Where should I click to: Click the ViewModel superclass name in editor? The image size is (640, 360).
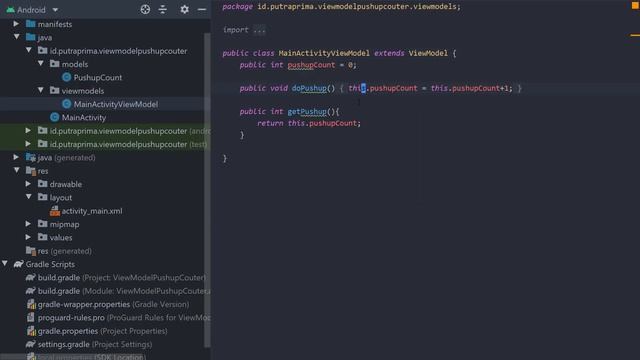pos(428,53)
